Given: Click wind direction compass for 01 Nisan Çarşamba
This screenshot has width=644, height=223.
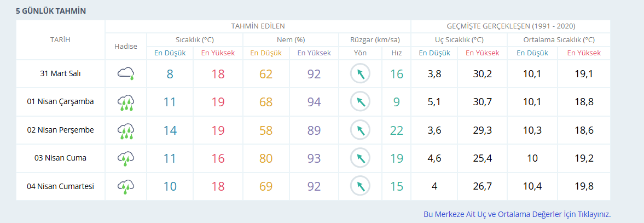Looking at the screenshot, I should click(x=360, y=102).
